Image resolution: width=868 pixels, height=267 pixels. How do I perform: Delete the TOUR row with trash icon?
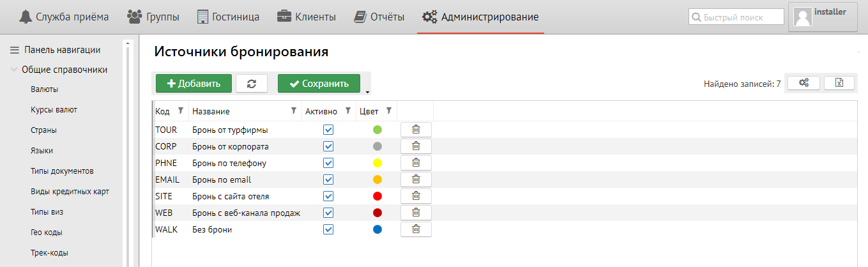coord(416,130)
